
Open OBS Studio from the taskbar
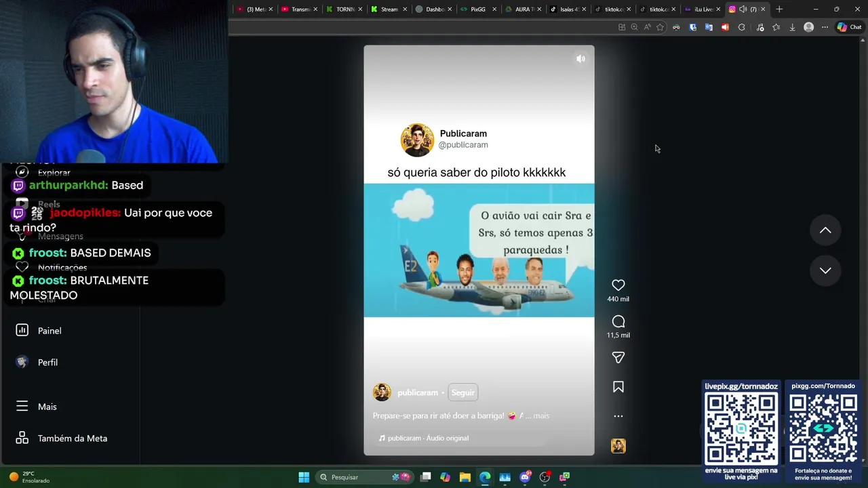pos(545,477)
